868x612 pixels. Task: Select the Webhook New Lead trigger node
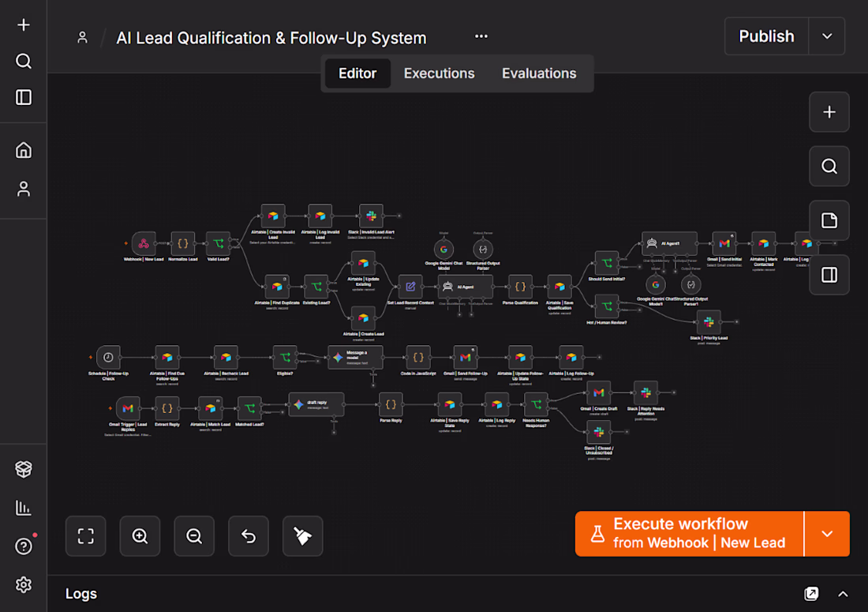144,244
